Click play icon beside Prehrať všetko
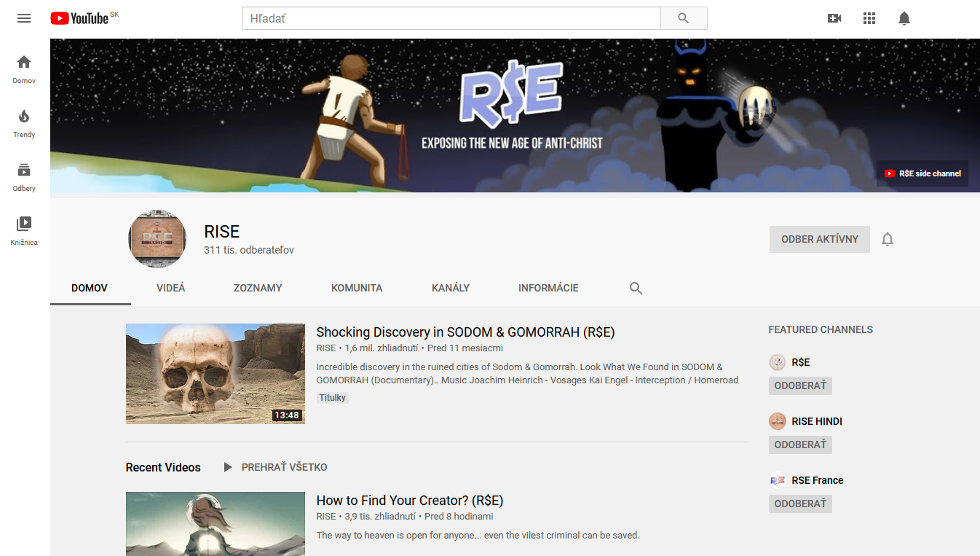This screenshot has width=980, height=556. [x=228, y=467]
